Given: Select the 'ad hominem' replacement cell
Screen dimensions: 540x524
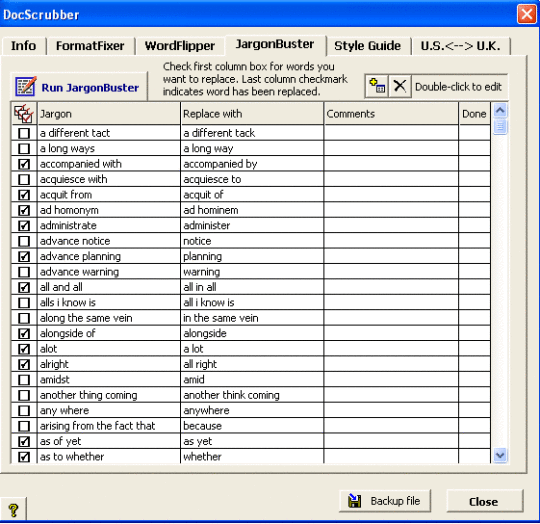Looking at the screenshot, I should click(252, 210).
